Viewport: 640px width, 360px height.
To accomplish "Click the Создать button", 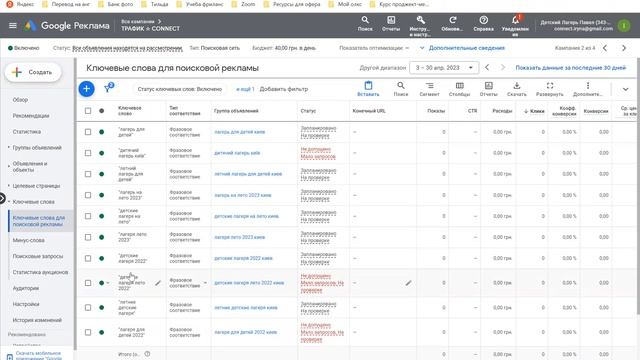I will tap(33, 72).
